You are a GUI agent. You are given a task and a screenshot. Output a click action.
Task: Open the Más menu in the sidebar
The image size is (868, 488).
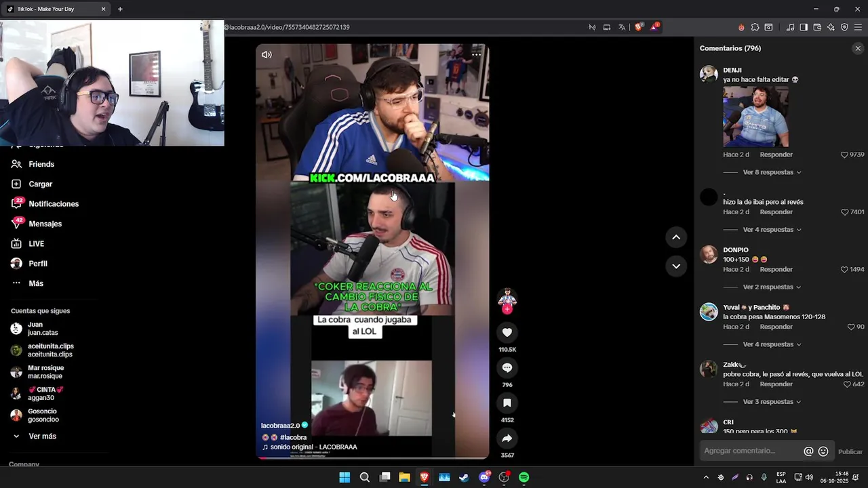(x=35, y=283)
